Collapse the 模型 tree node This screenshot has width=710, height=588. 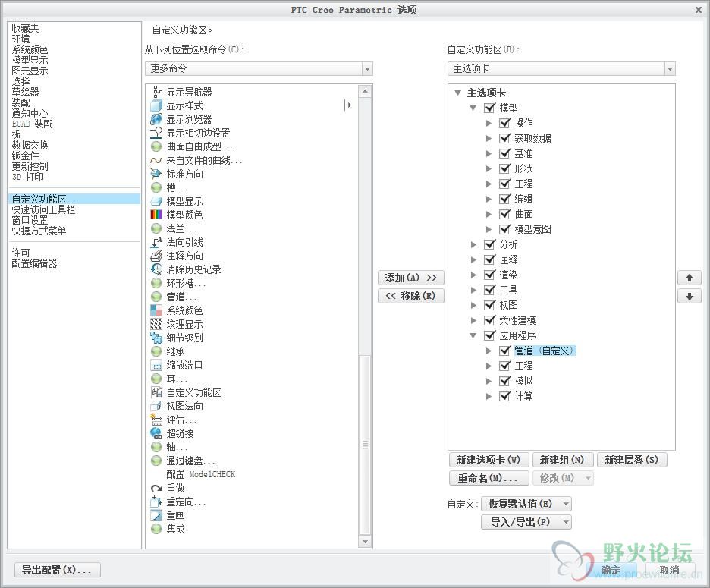click(x=473, y=108)
